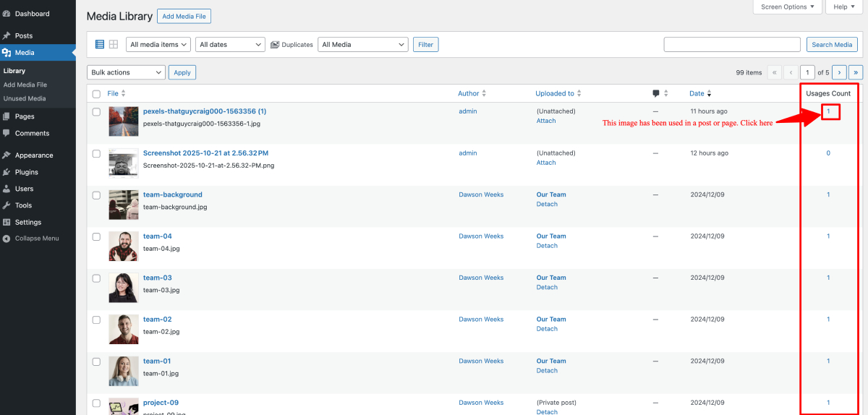Click the Duplicates icon beside the date filter
The image size is (868, 415).
pos(275,45)
